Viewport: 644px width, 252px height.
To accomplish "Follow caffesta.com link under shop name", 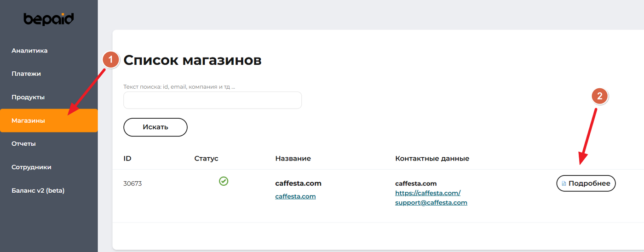I will (x=295, y=196).
